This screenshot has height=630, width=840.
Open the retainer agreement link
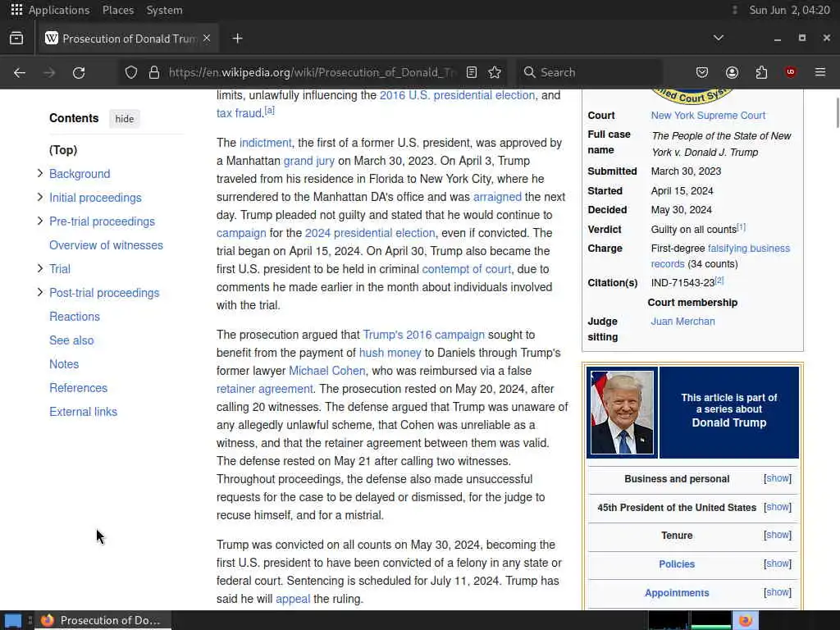pyautogui.click(x=265, y=389)
